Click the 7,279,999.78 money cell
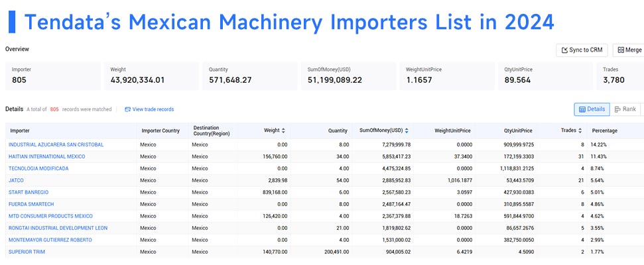 point(396,145)
